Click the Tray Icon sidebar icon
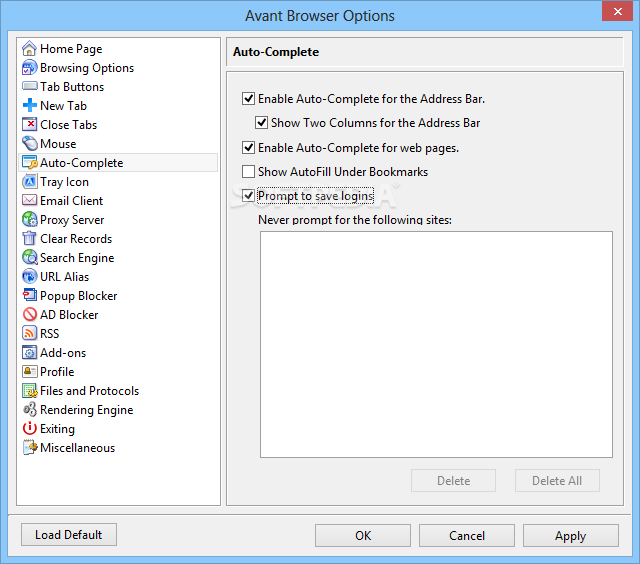This screenshot has height=564, width=640. [29, 182]
